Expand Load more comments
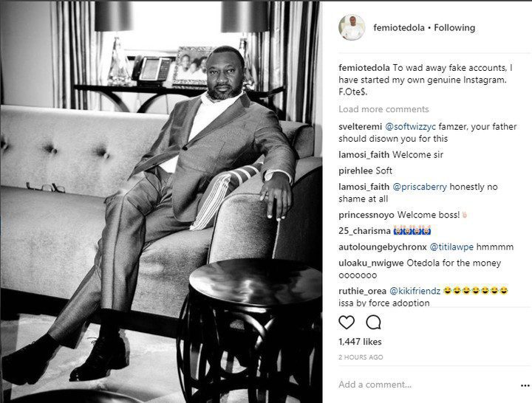This screenshot has height=403, width=532. point(383,109)
